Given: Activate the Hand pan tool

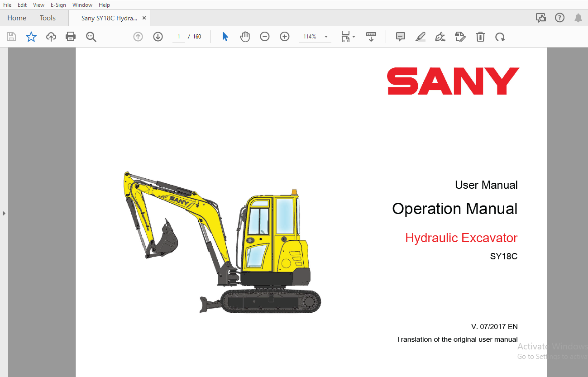Looking at the screenshot, I should (245, 37).
